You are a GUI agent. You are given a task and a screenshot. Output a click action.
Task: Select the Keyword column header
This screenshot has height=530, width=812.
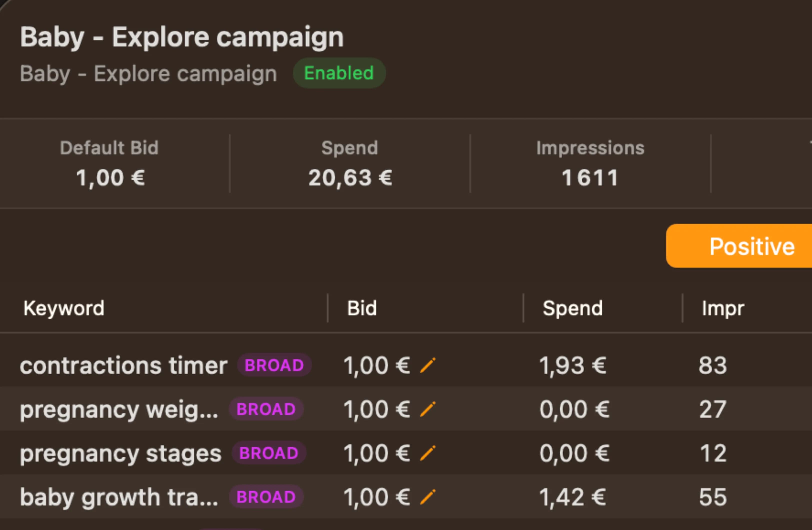click(64, 308)
